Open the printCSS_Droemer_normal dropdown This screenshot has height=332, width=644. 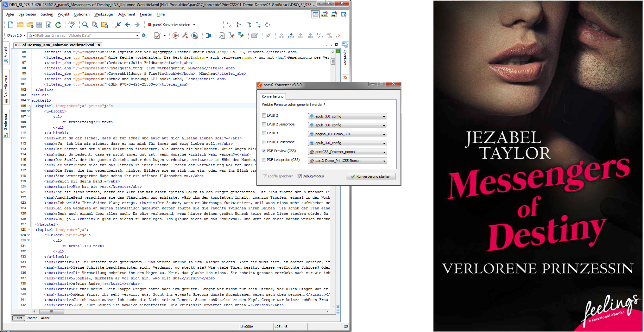click(x=347, y=152)
